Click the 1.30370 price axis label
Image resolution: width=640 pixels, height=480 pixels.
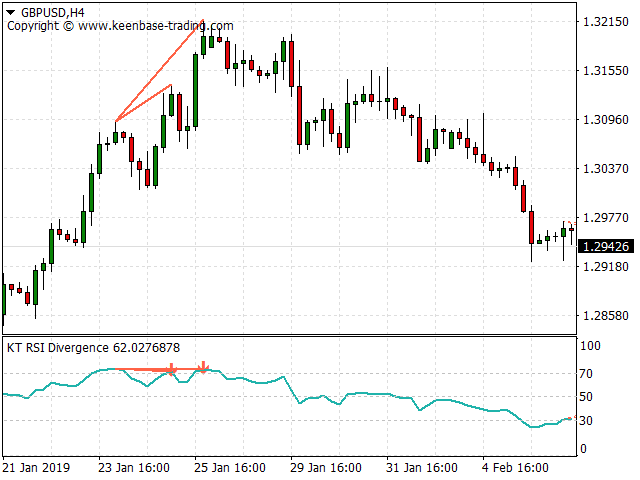(606, 168)
